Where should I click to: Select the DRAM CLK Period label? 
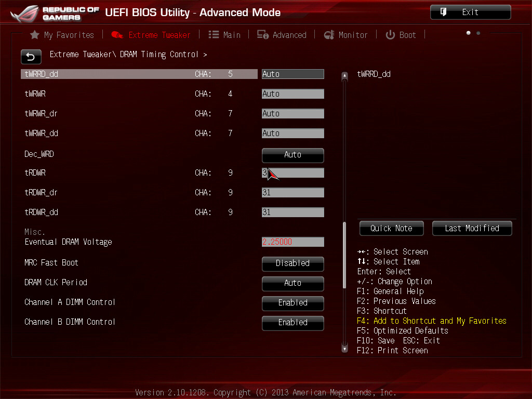(x=56, y=282)
